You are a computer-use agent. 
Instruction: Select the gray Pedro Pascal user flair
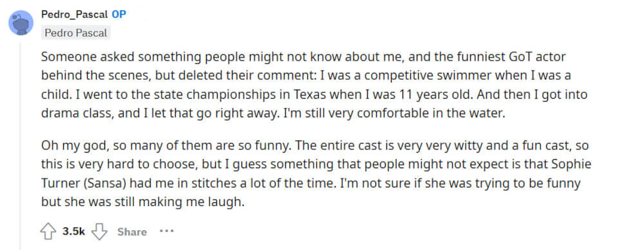76,33
